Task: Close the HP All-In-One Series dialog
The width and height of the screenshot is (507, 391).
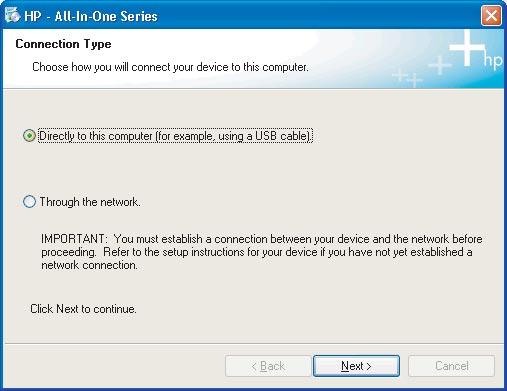Action: [x=491, y=15]
